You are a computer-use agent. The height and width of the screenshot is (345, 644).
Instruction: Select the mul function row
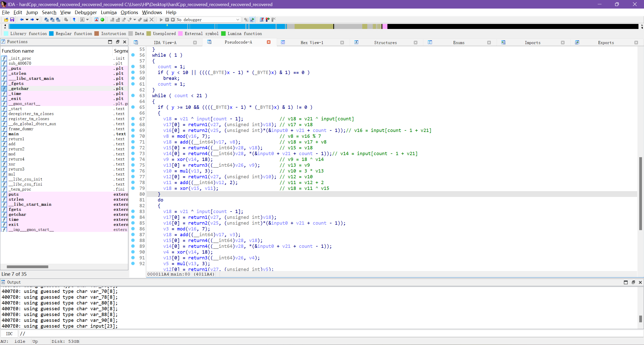64,174
